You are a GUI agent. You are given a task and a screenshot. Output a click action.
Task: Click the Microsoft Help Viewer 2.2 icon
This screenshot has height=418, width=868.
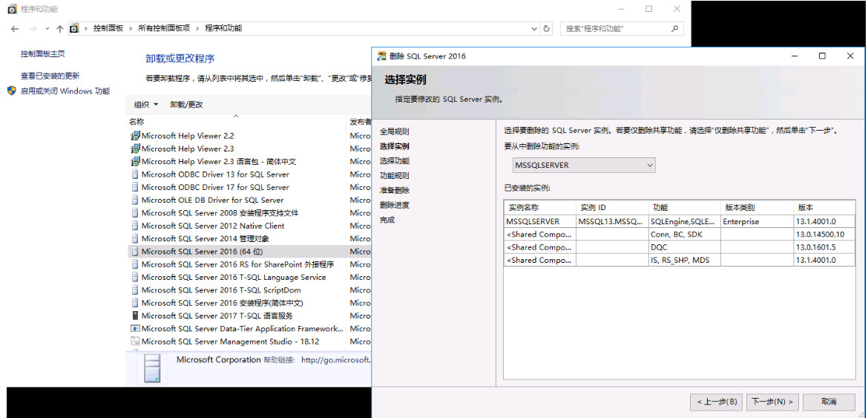click(135, 136)
